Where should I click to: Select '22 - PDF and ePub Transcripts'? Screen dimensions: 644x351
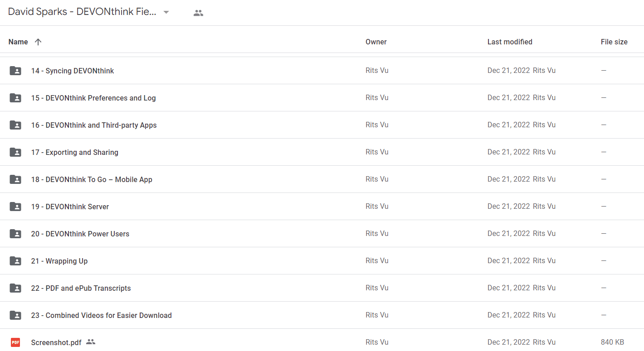[x=81, y=288]
